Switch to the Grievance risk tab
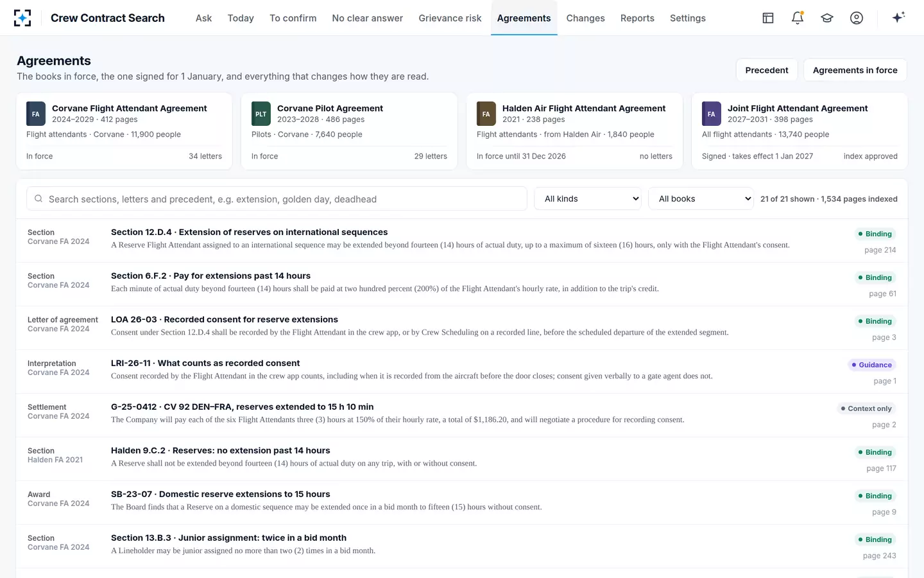Screen dimensions: 924x578 point(450,18)
